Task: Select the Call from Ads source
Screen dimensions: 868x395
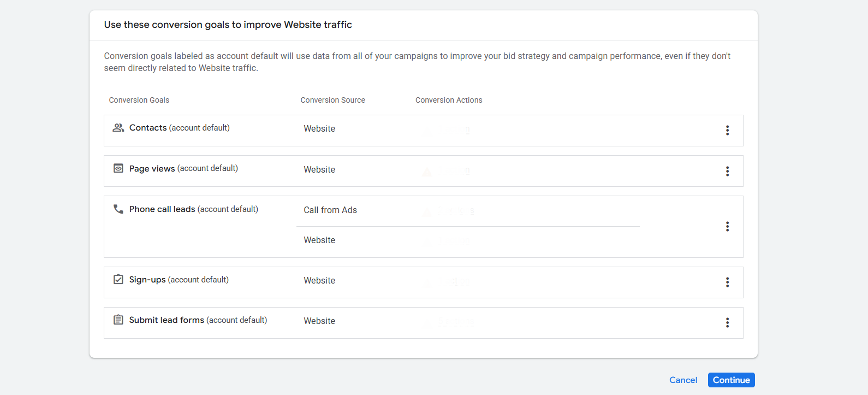Action: coord(330,210)
